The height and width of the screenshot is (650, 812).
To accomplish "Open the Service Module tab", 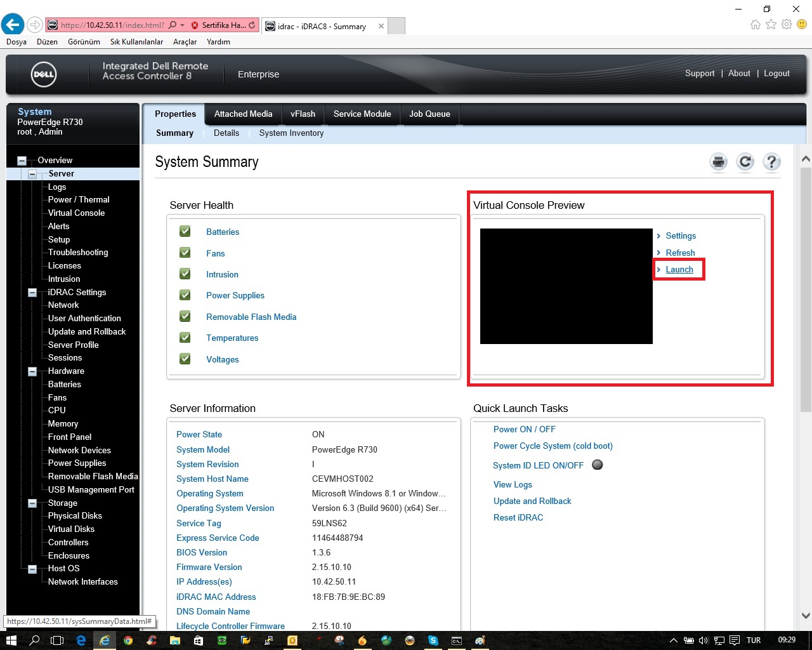I will (x=362, y=114).
